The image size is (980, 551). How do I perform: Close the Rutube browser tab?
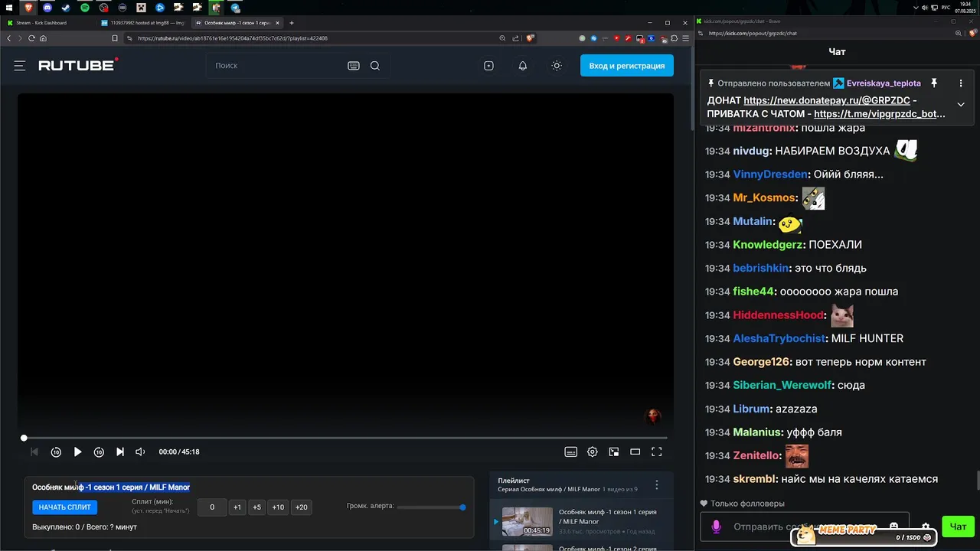[277, 23]
